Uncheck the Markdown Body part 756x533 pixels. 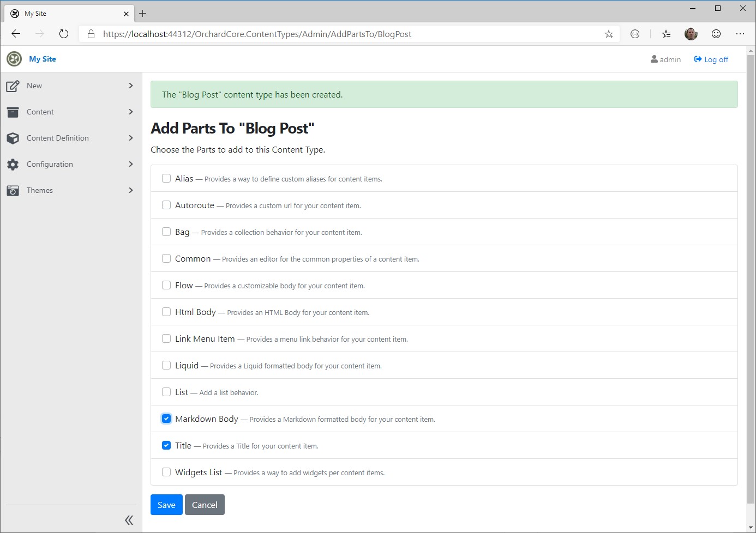[x=166, y=418]
